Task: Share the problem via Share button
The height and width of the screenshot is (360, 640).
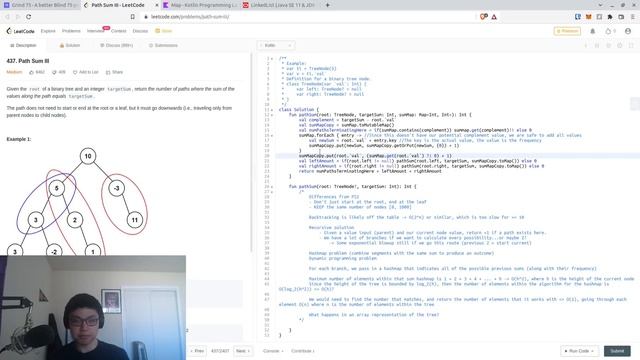Action: (114, 72)
